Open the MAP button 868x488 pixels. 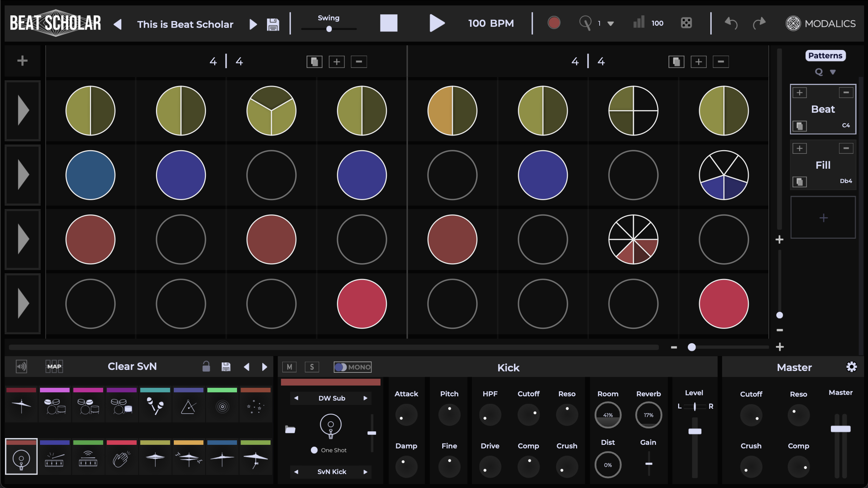[x=54, y=367]
